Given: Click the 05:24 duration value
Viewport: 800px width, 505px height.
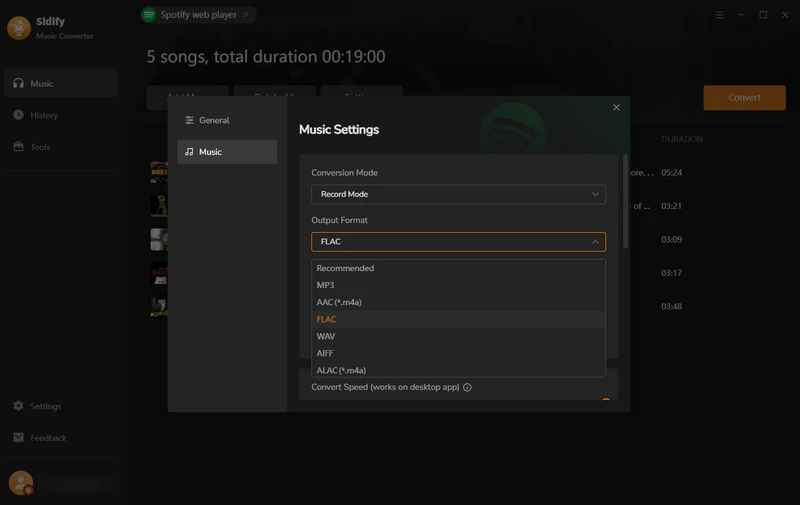Looking at the screenshot, I should point(671,172).
